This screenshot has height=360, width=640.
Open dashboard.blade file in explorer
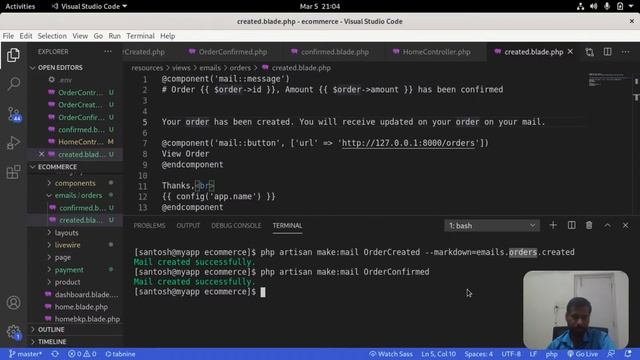(86, 294)
